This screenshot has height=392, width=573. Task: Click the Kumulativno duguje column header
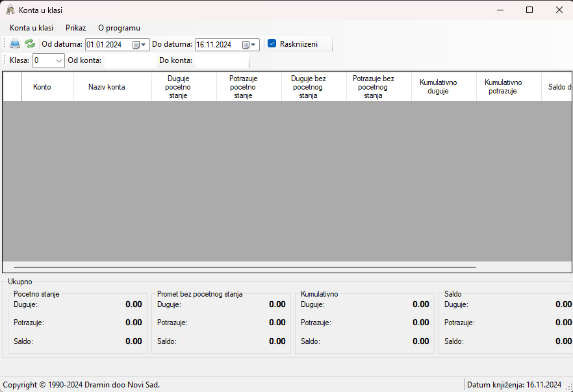pyautogui.click(x=444, y=87)
